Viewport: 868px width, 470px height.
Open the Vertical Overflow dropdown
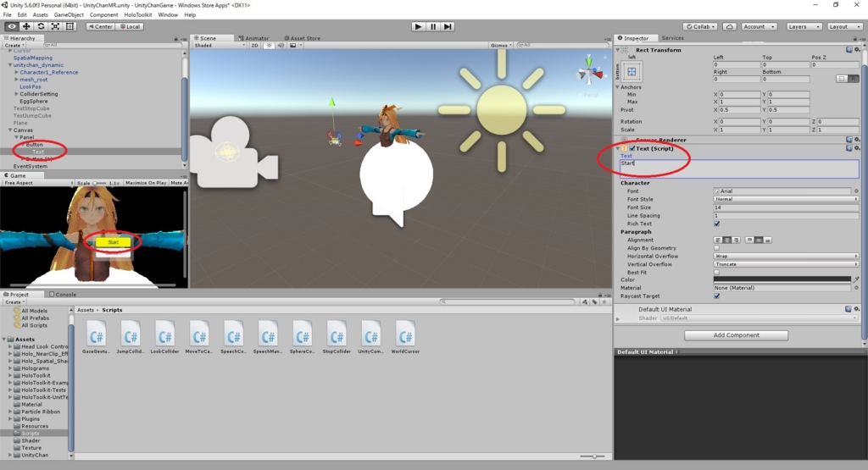(x=786, y=264)
